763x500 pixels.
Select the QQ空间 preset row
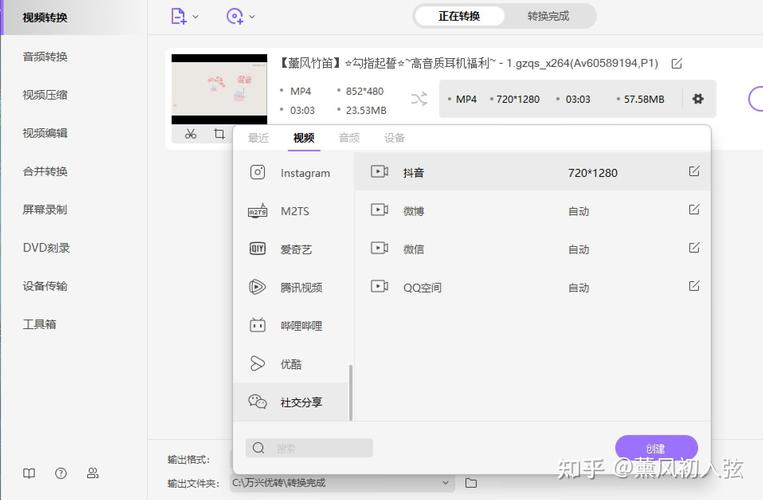(x=532, y=287)
